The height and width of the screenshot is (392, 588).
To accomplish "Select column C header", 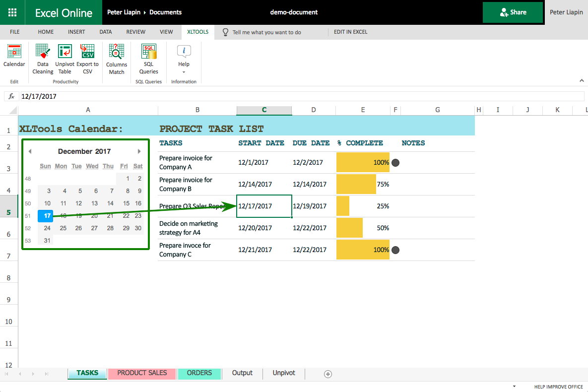I will (x=264, y=110).
